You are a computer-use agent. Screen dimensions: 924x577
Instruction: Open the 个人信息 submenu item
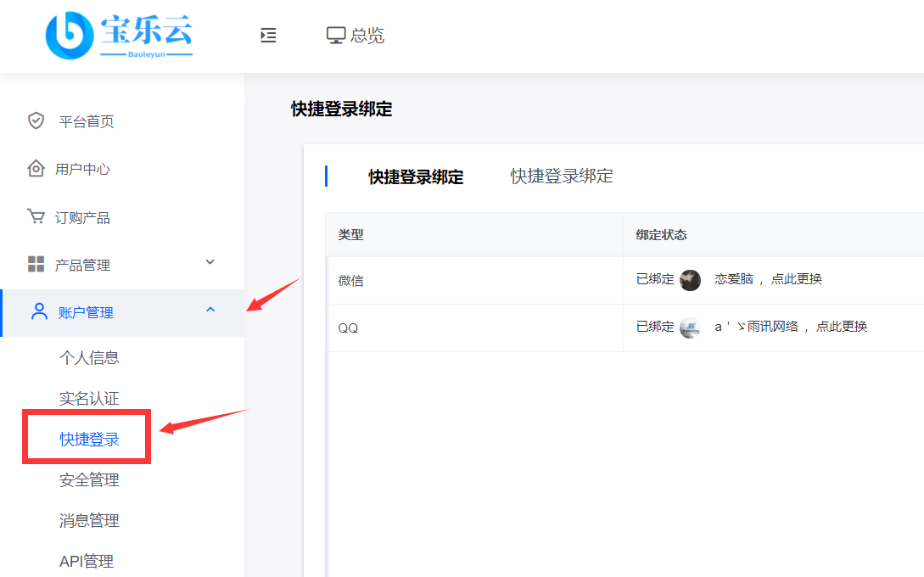tap(89, 358)
